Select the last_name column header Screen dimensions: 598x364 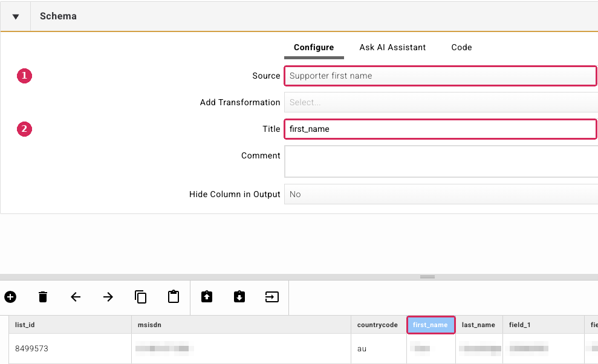tap(479, 325)
